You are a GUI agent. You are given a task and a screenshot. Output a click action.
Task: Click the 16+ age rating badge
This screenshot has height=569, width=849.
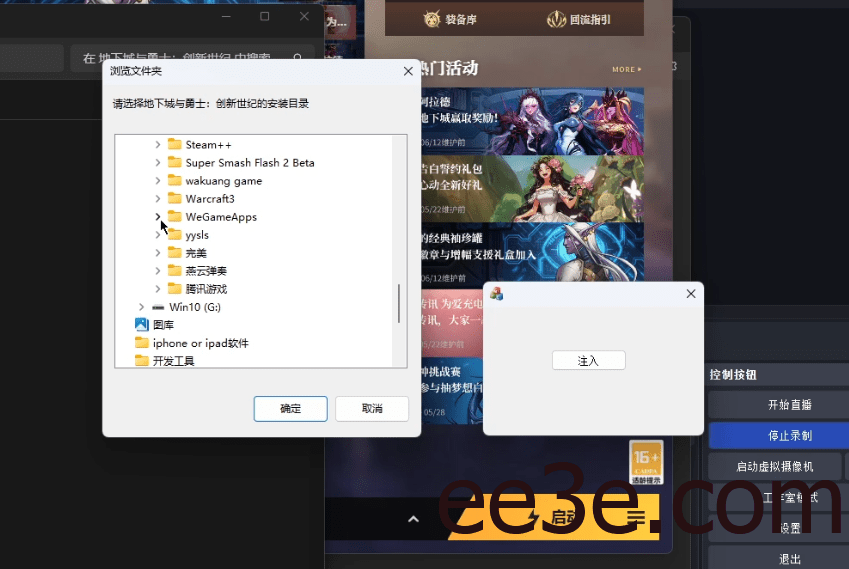point(646,462)
